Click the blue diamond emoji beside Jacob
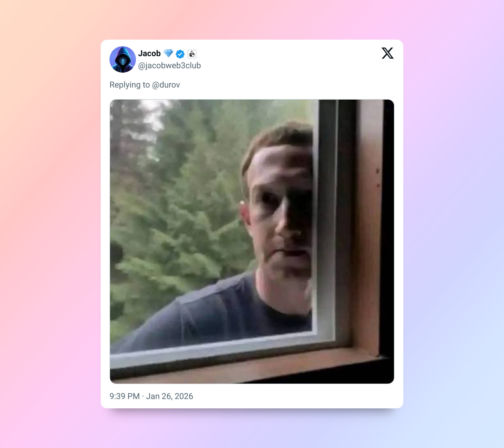Viewport: 504px width, 448px height. coord(168,53)
